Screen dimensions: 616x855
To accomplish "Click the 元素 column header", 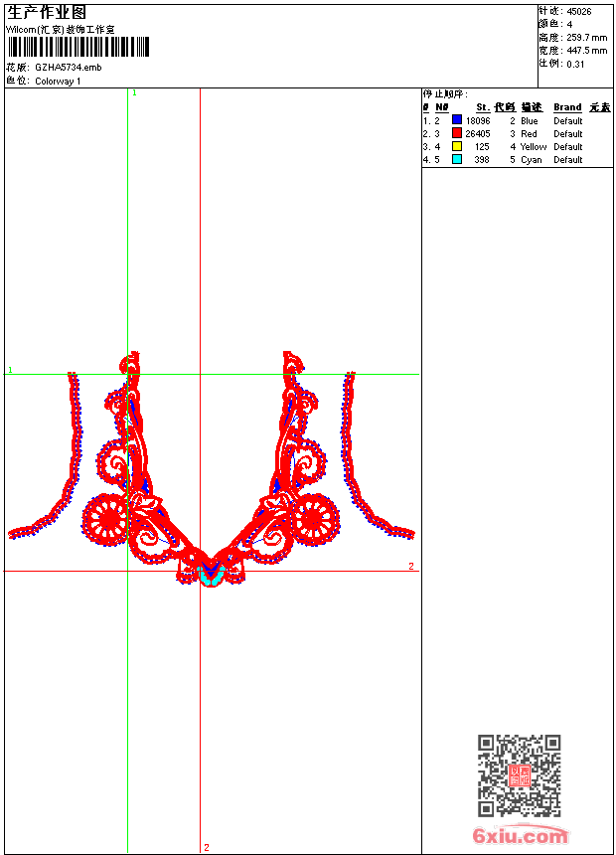I will click(600, 107).
